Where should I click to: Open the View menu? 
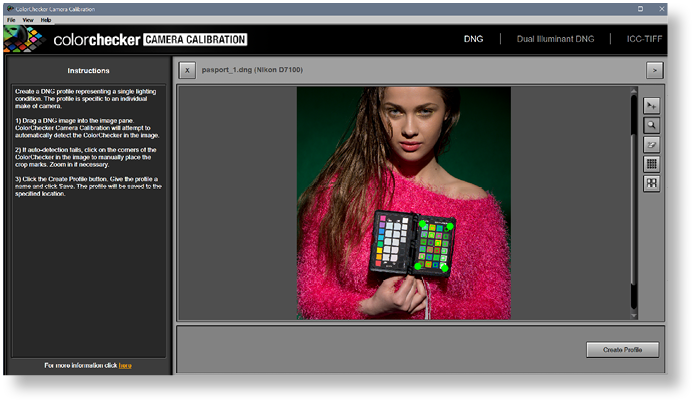tap(28, 20)
